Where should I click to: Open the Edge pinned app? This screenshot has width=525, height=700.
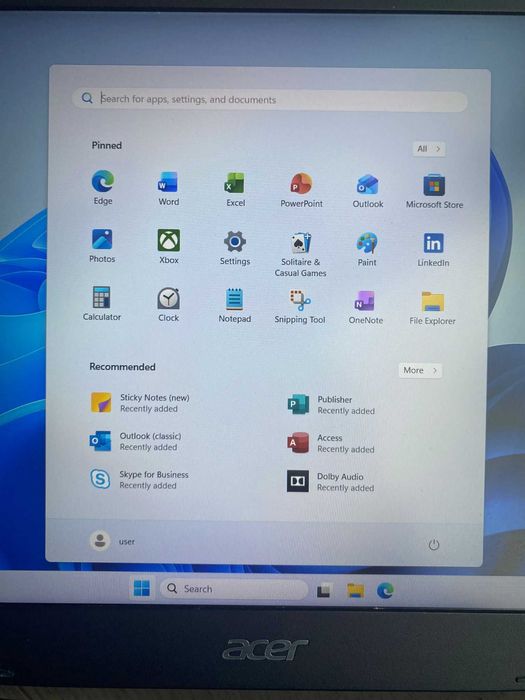(103, 187)
